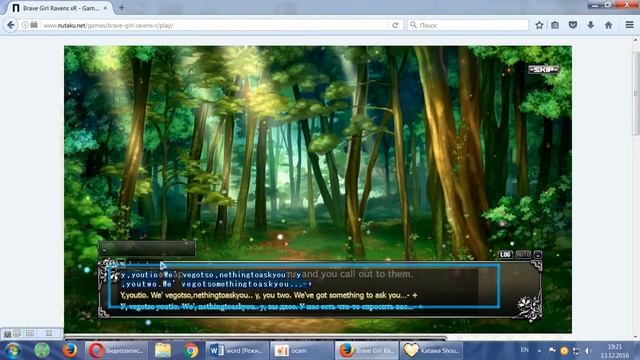The width and height of the screenshot is (640, 360).
Task: Open the Chrome taskbar icon
Action: (x=191, y=351)
